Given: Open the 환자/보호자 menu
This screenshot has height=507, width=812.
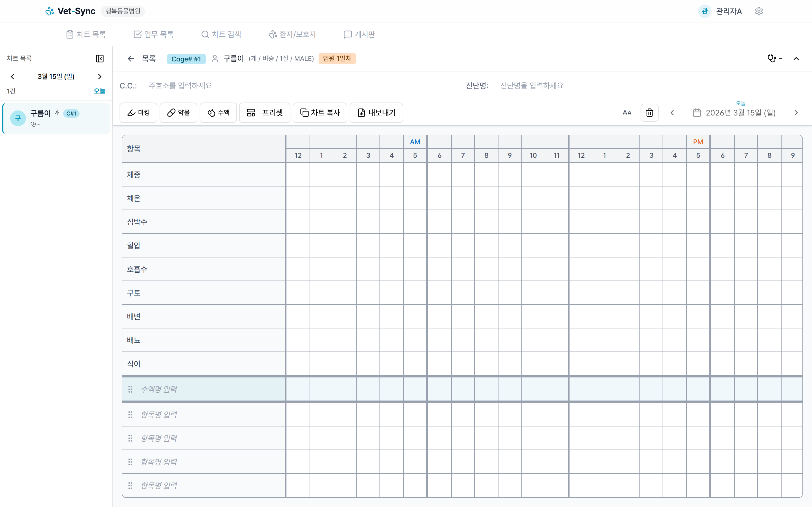Looking at the screenshot, I should point(292,34).
